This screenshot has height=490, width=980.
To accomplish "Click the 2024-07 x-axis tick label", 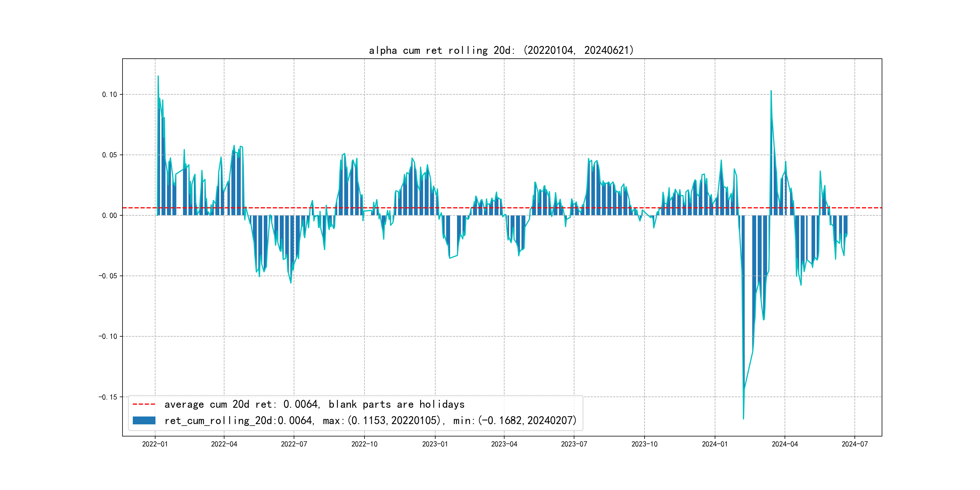I will tap(854, 444).
